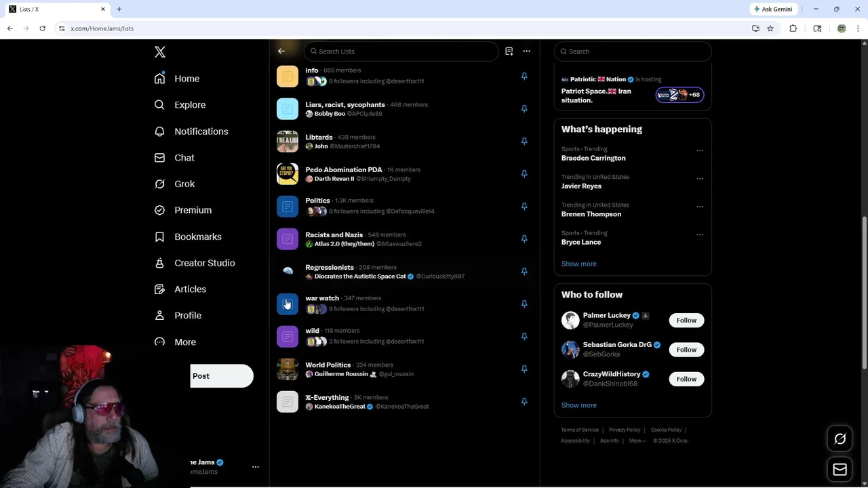Open Chat from the sidebar
868x488 pixels.
coord(174,157)
